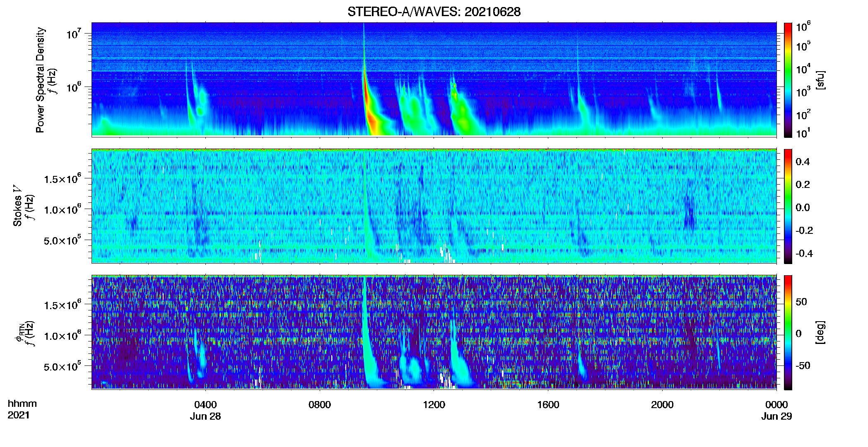The height and width of the screenshot is (447, 868).
Task: Click the 1200 time axis label
Action: (x=434, y=405)
